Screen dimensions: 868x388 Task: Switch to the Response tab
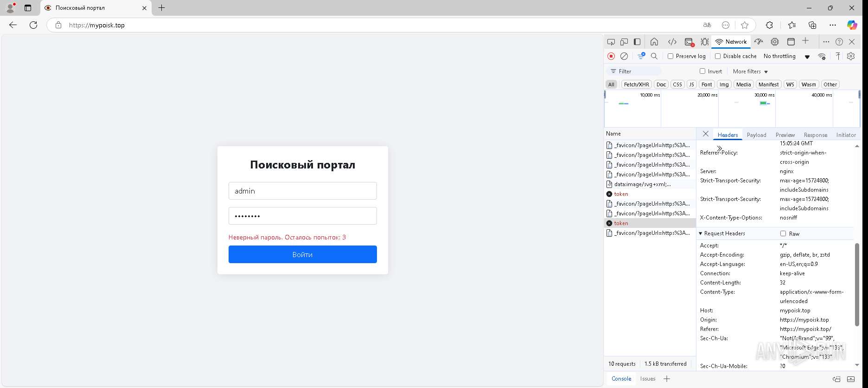tap(815, 135)
